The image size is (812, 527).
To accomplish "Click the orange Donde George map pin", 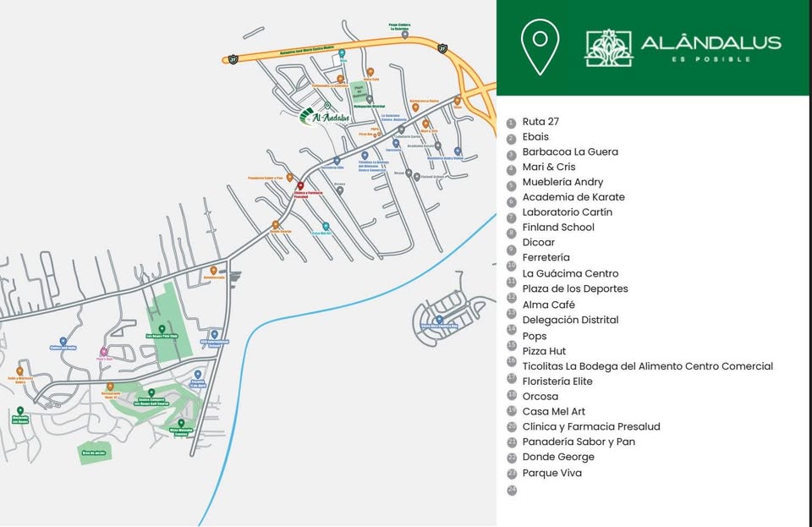I will 276,225.
